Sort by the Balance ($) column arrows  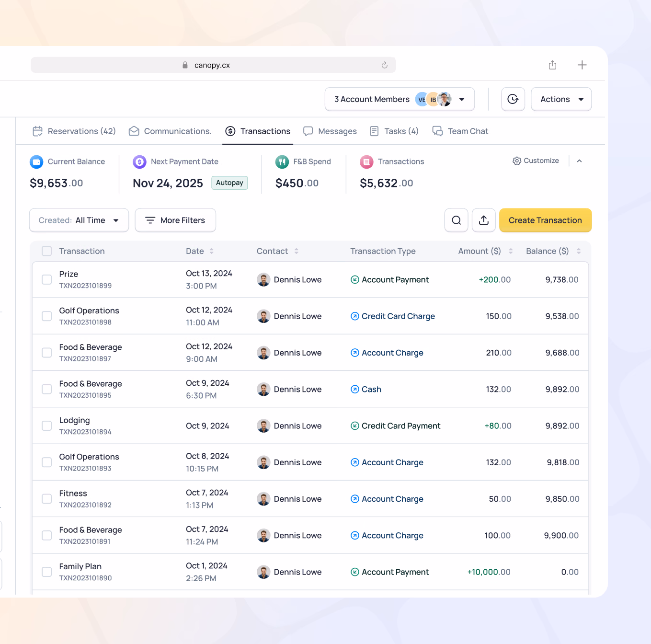click(579, 251)
